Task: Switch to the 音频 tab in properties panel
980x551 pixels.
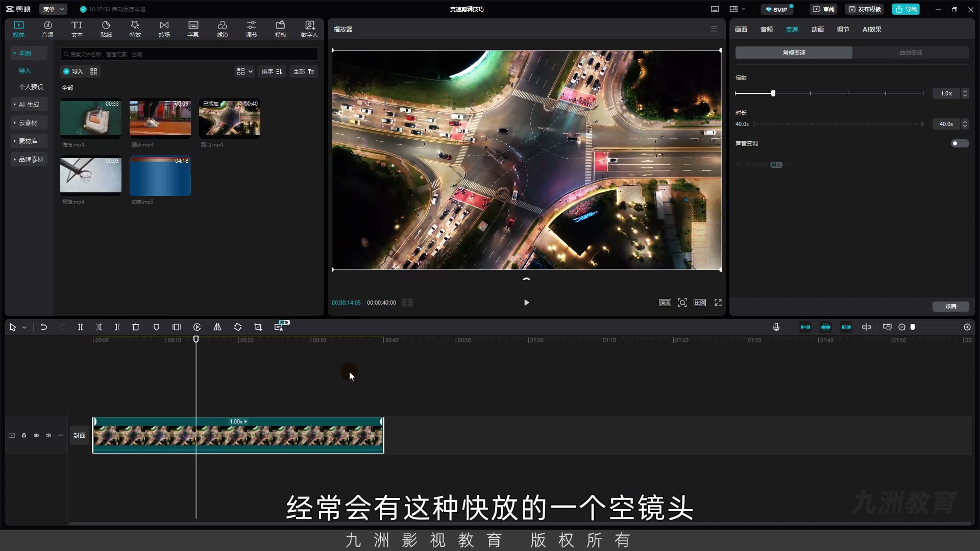Action: click(x=767, y=30)
